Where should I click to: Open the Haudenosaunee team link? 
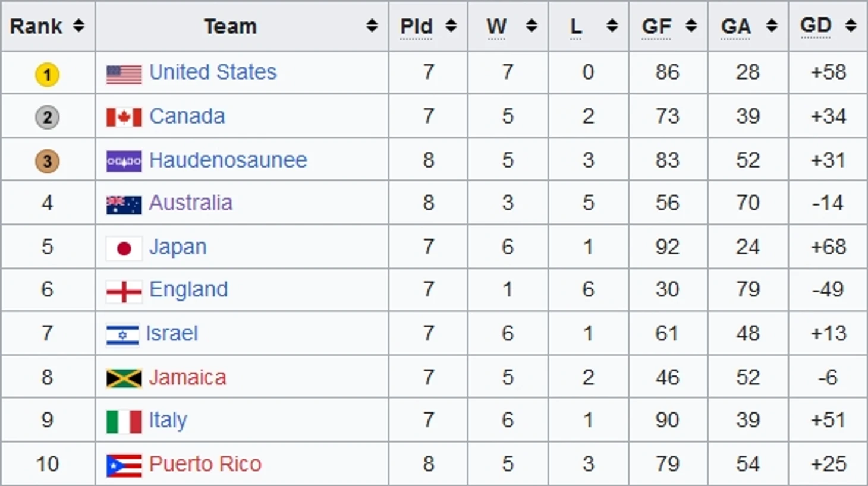(228, 160)
